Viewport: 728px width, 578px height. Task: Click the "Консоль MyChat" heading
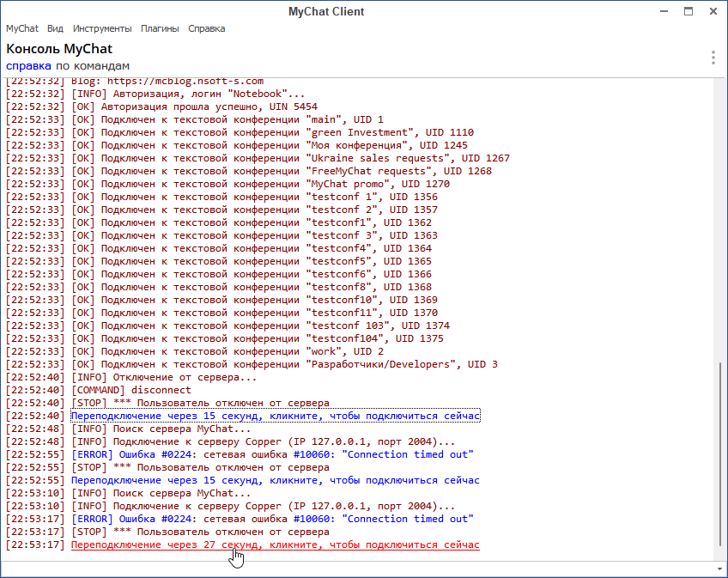click(x=59, y=49)
